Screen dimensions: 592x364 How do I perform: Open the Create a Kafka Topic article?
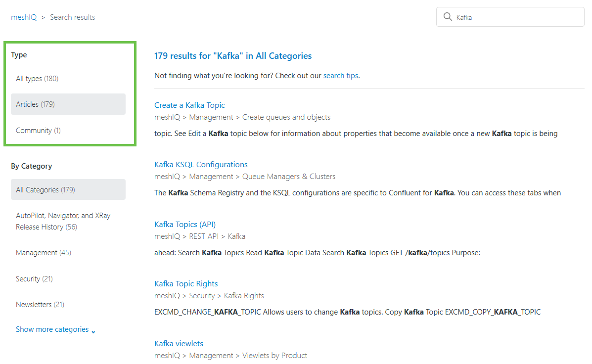point(189,105)
